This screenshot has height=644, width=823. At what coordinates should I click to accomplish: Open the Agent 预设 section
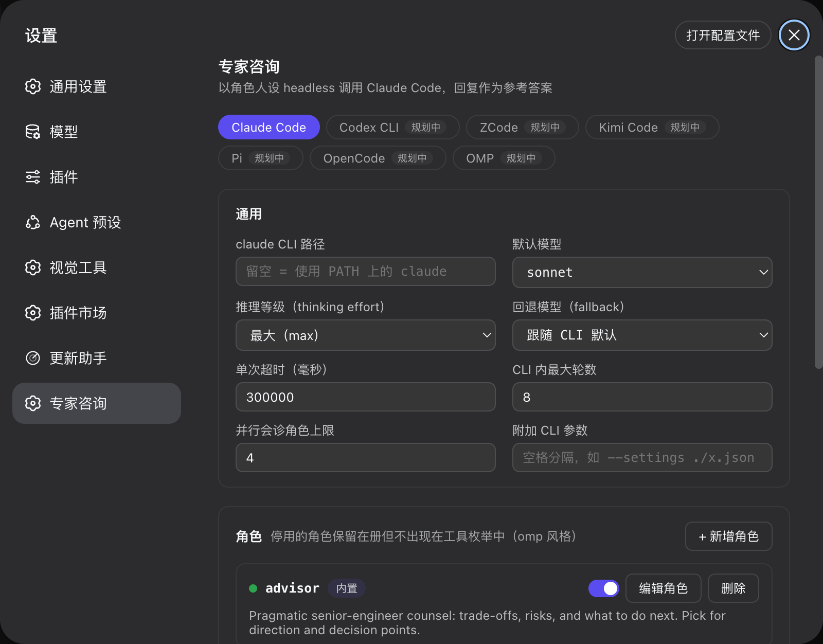[x=97, y=222]
